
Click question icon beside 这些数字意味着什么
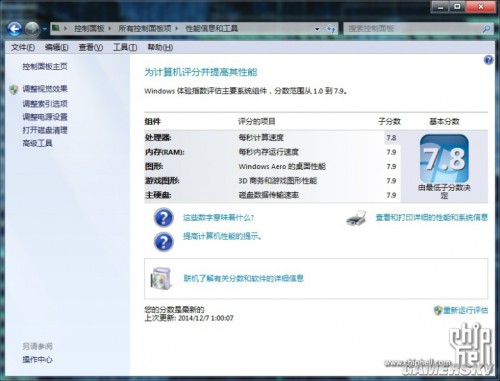click(164, 218)
